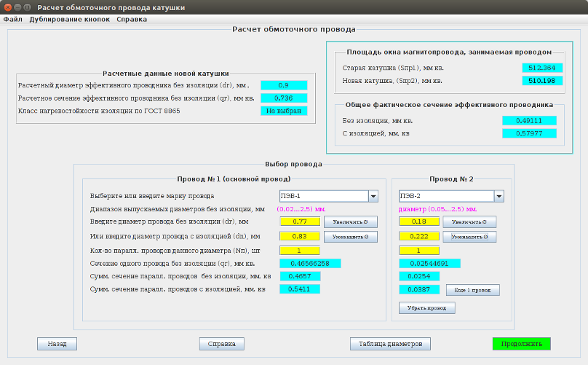This screenshot has height=365, width=588.
Task: Click the 0.18 diameter field of wire №2
Action: point(419,221)
